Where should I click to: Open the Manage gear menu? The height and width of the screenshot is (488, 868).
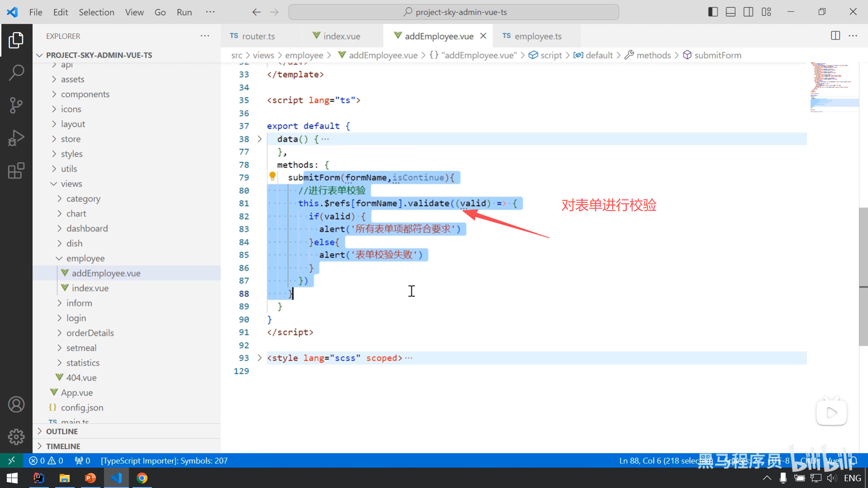[x=16, y=436]
